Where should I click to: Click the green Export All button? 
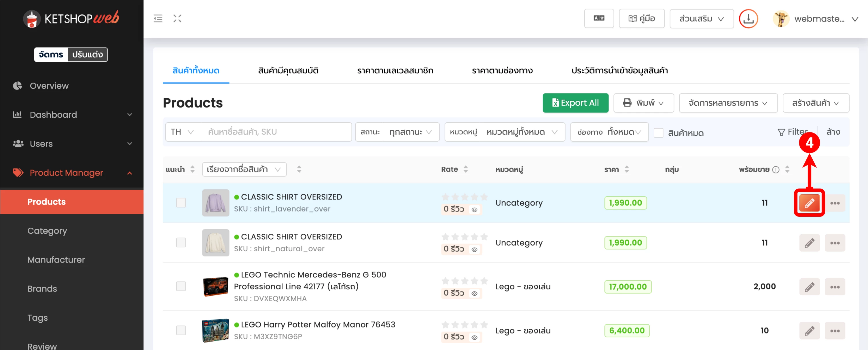[x=575, y=103]
